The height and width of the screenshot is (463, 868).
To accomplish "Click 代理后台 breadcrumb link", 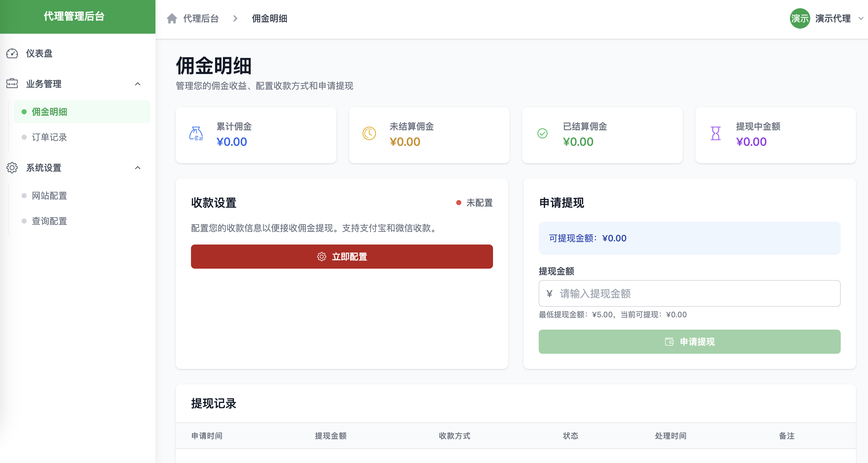I will click(201, 18).
